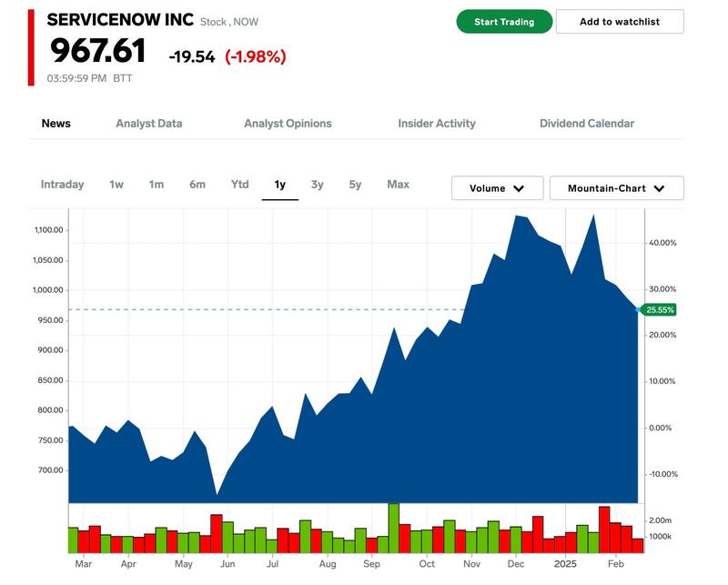The height and width of the screenshot is (585, 728).
Task: Click the Mountain-Chart dropdown chevron arrow
Action: (660, 188)
